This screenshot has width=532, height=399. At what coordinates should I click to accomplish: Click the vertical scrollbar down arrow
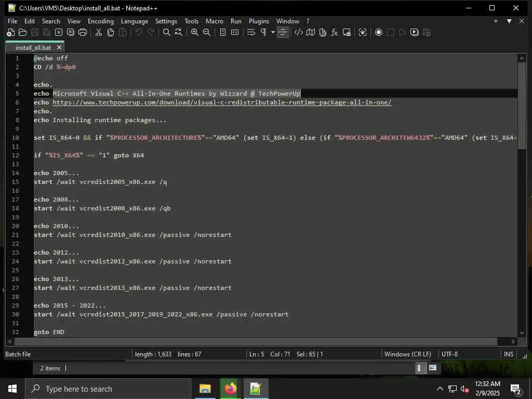pos(522,333)
